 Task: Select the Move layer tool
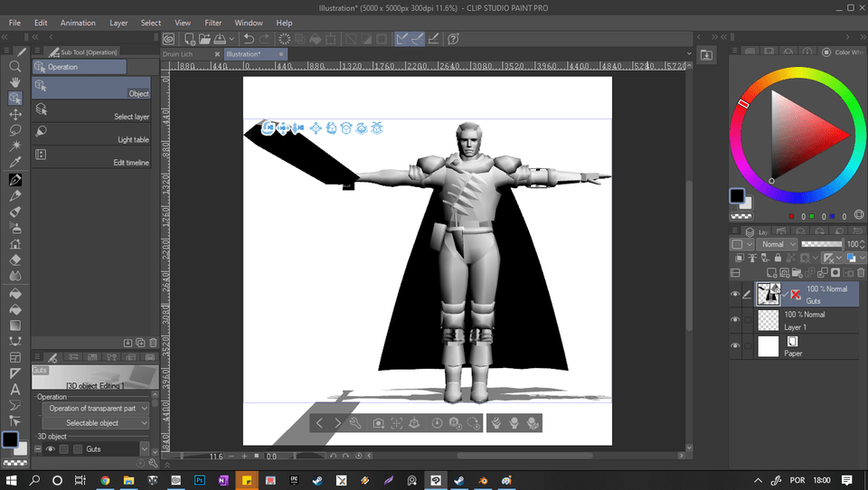click(x=15, y=114)
